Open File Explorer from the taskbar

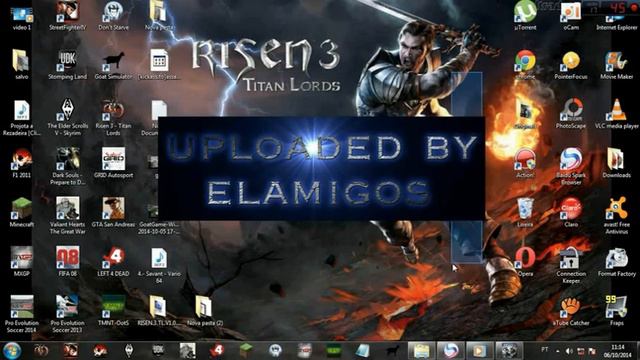point(422,351)
